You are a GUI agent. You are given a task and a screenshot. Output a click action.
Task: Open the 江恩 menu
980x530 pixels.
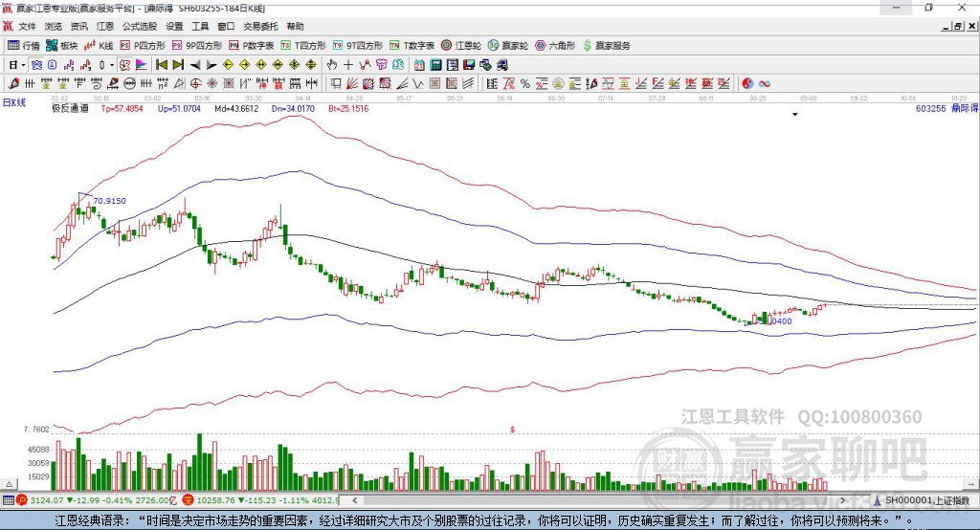105,26
